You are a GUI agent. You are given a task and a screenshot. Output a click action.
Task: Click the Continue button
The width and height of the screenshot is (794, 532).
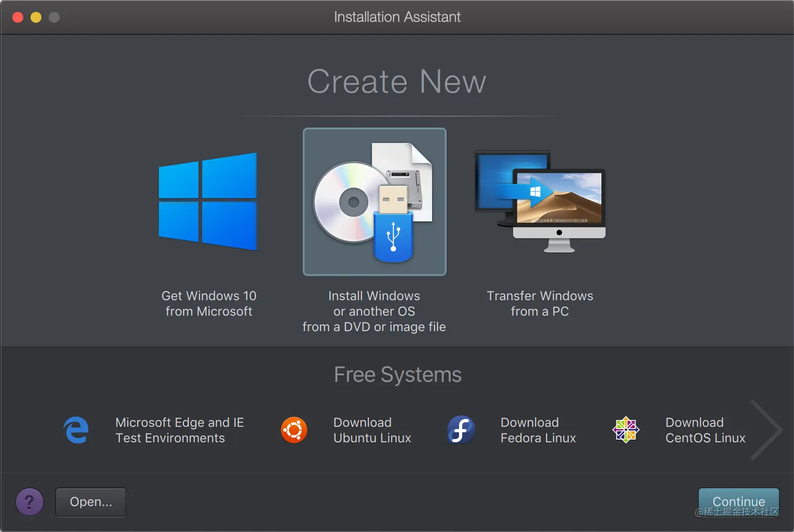(x=739, y=502)
